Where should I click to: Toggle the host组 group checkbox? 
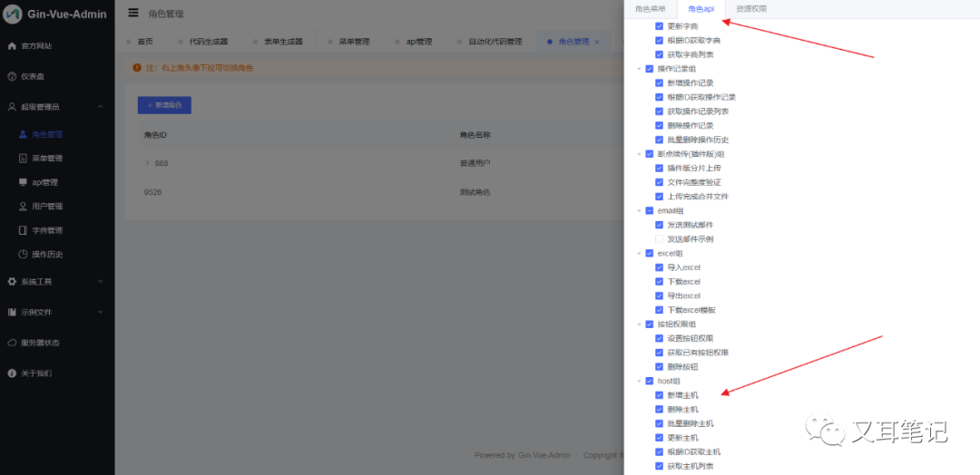650,381
